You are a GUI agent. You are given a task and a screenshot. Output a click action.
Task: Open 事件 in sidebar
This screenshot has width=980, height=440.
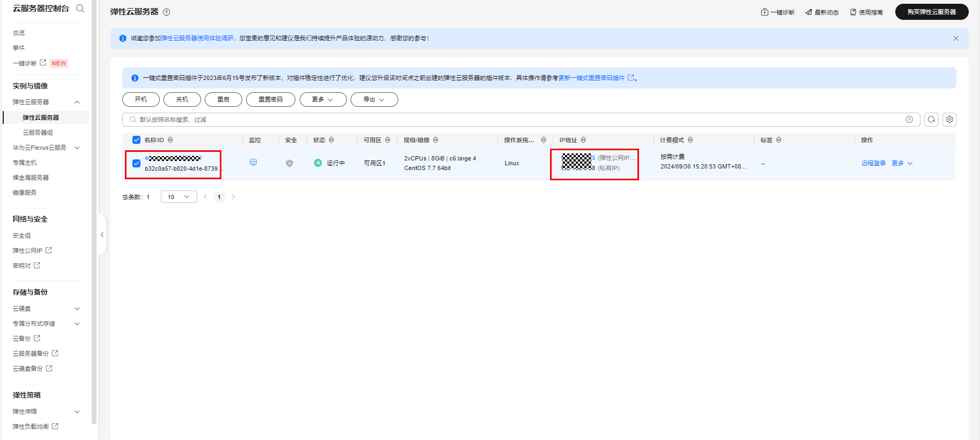19,48
